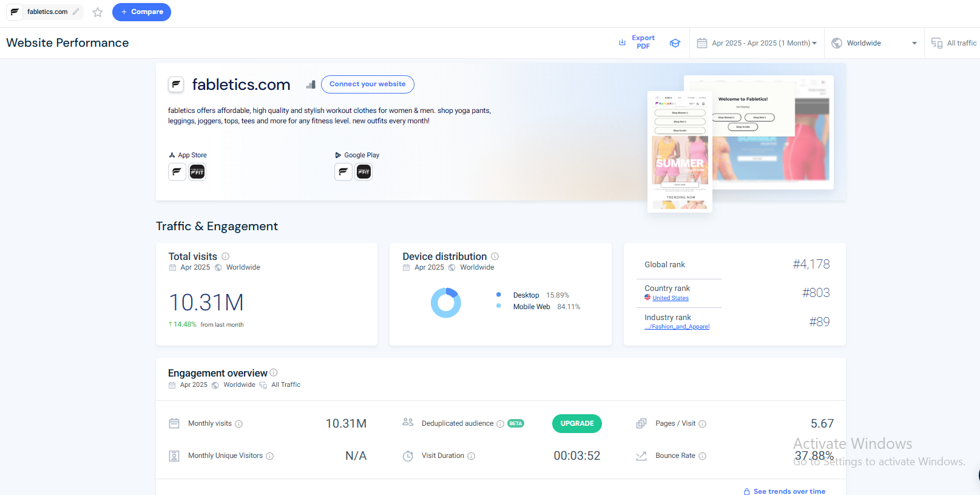Image resolution: width=980 pixels, height=495 pixels.
Task: Open the Worldwide country dropdown
Action: (874, 43)
